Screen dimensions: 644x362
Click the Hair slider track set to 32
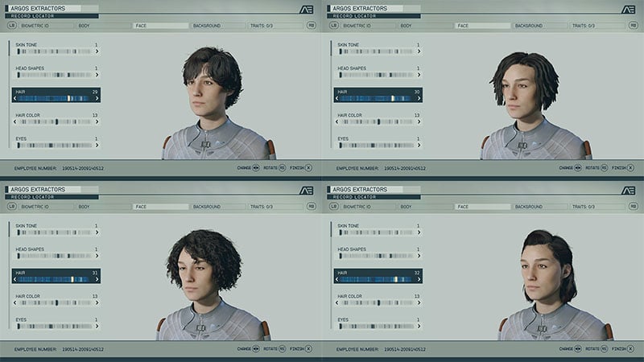click(378, 279)
